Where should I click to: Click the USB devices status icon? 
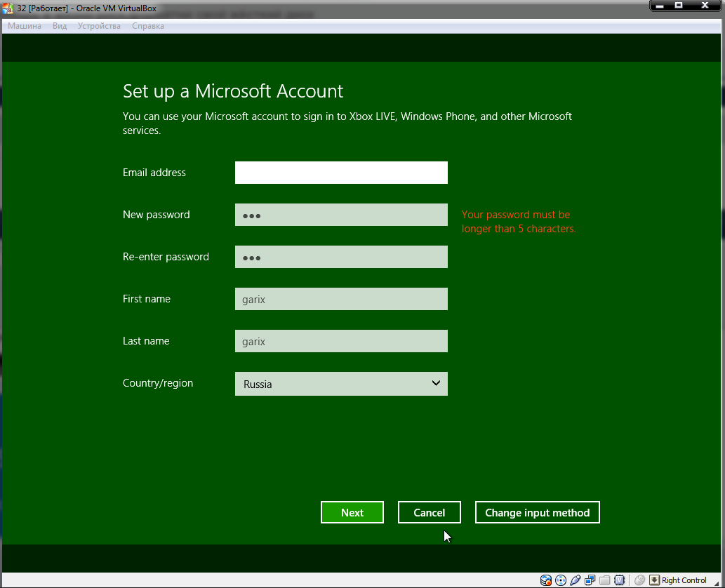point(576,580)
